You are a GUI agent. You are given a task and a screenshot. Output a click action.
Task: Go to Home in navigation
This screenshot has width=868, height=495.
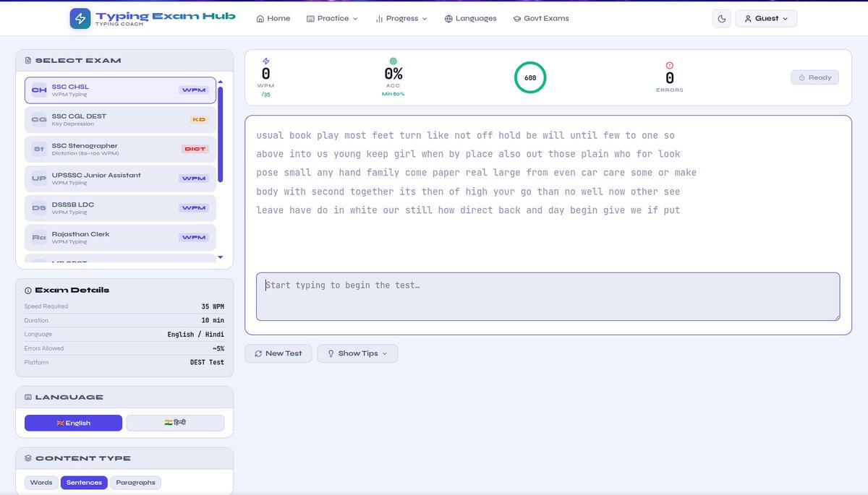pos(273,19)
